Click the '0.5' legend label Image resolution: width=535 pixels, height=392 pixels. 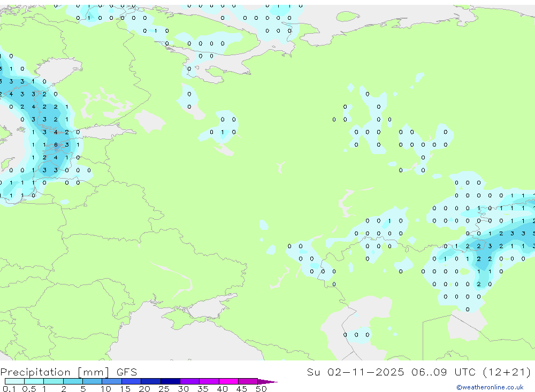coord(29,389)
